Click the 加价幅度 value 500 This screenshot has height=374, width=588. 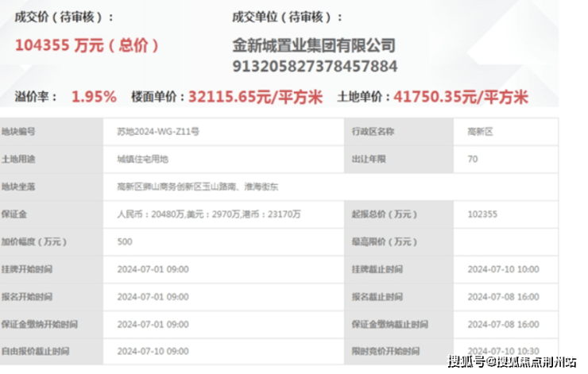[125, 241]
